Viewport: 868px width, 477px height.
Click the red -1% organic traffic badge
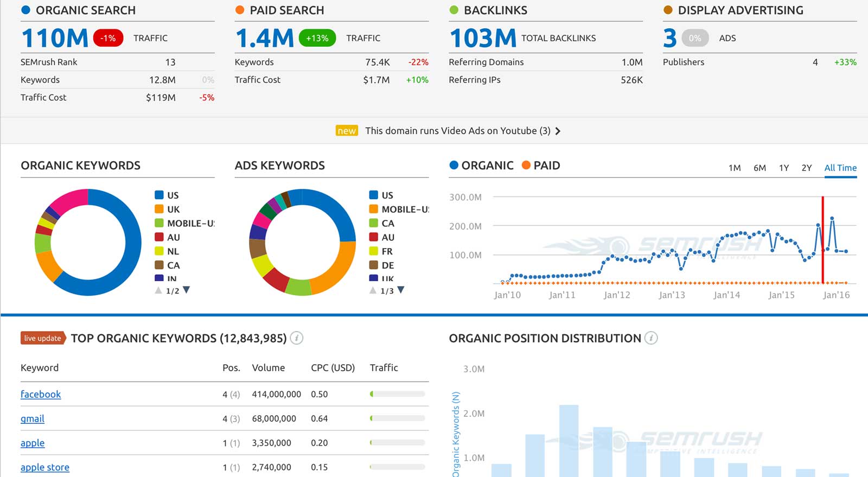pyautogui.click(x=108, y=38)
